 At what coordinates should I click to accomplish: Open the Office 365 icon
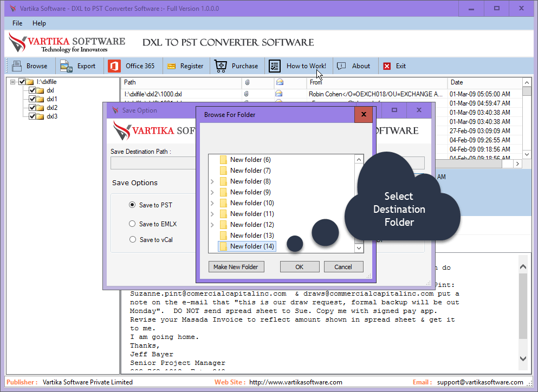114,66
